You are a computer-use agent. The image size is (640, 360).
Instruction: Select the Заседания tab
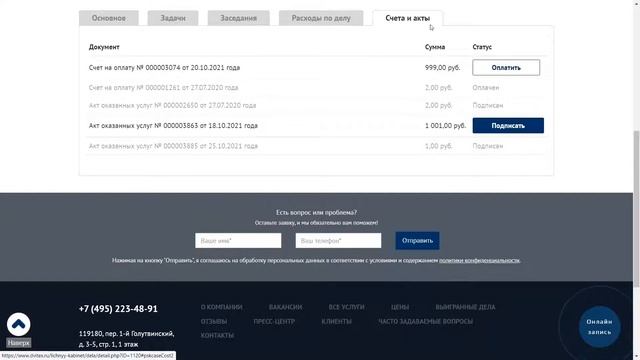point(238,18)
